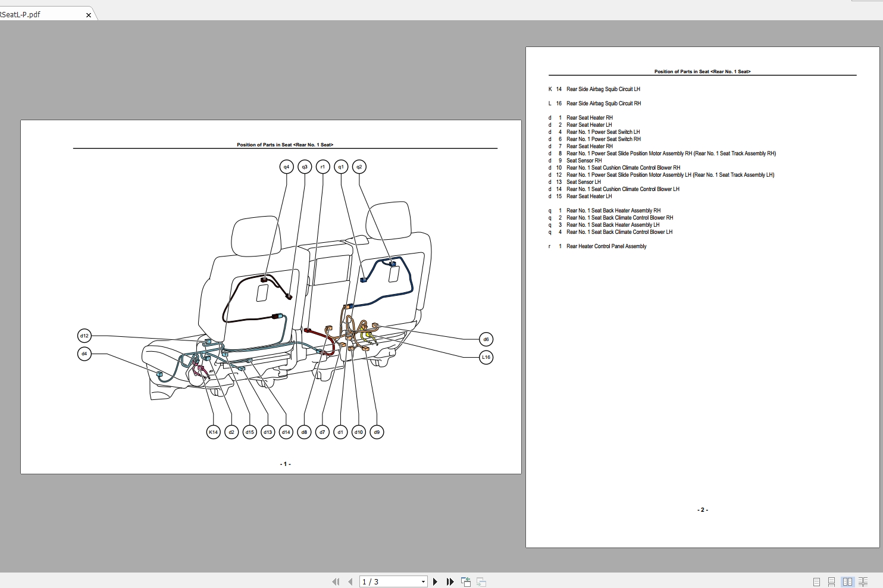Image resolution: width=883 pixels, height=588 pixels.
Task: Select the continuous facing pages view icon
Action: 864,581
